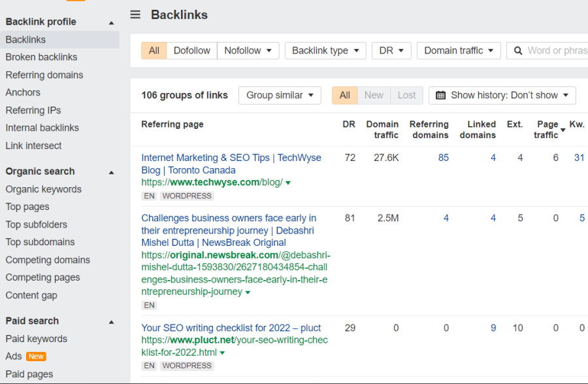Open the pluct.net URL dropdown caret
This screenshot has height=384, width=588.
click(223, 353)
